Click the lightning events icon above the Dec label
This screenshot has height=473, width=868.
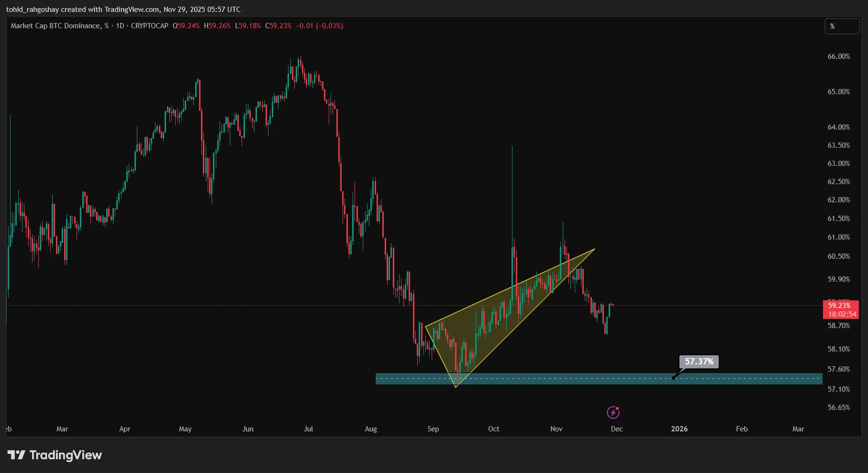tap(613, 412)
